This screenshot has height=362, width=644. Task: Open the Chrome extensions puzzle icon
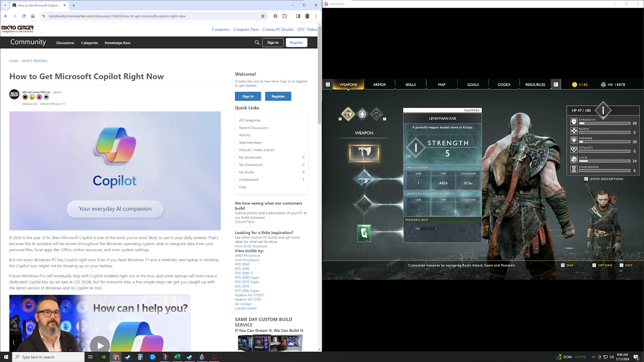pos(285,16)
